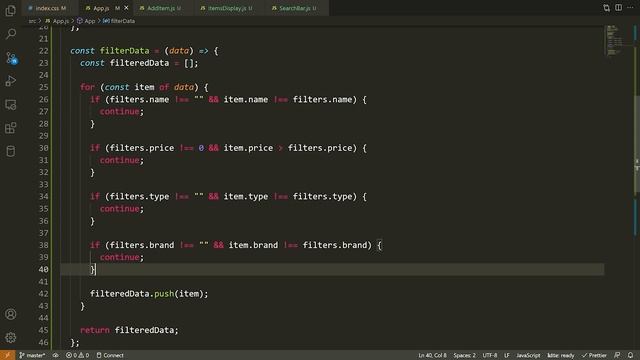Image resolution: width=640 pixels, height=360 pixels.
Task: Click line number 38 in gutter
Action: [43, 245]
